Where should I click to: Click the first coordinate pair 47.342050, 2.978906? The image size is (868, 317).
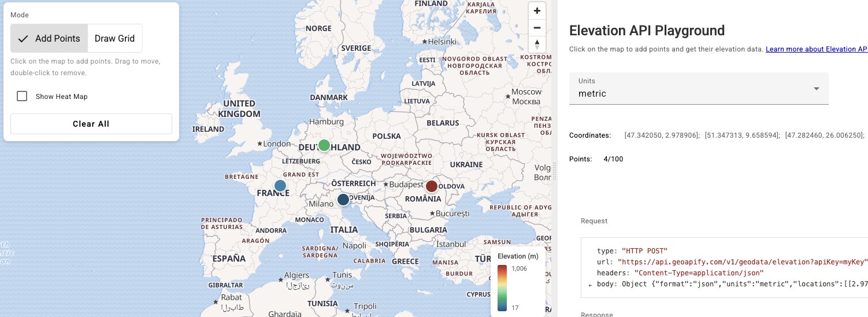click(662, 135)
